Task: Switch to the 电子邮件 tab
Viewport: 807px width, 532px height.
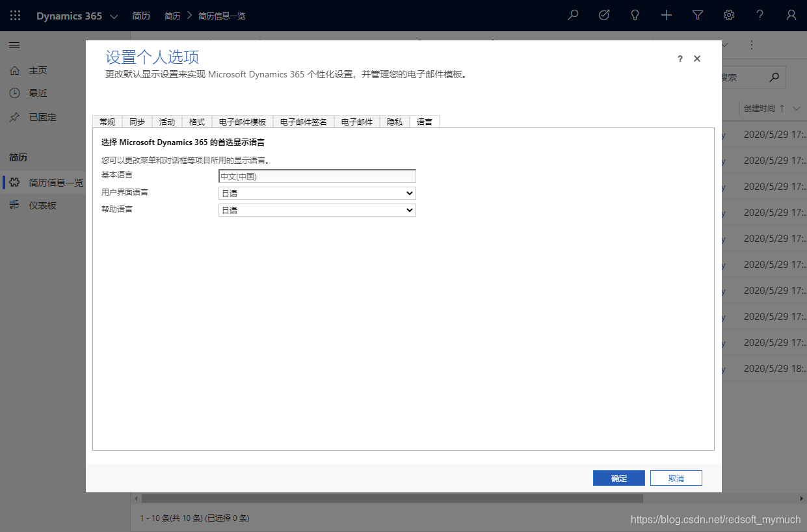Action: click(x=357, y=122)
